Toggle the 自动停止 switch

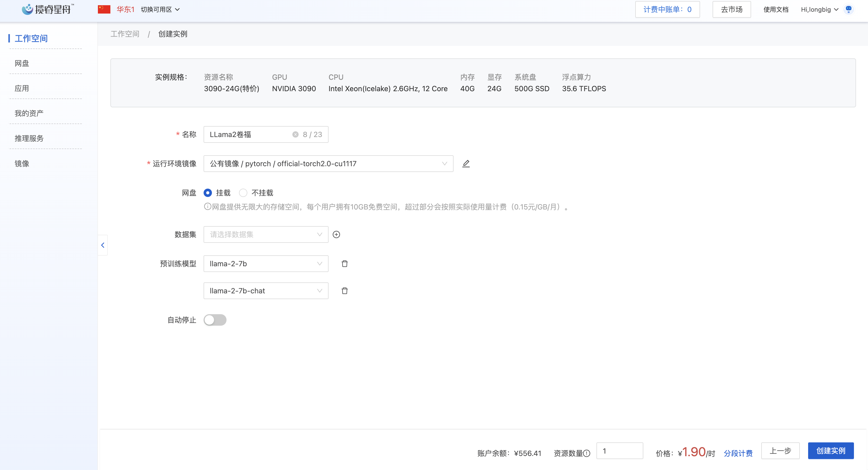[215, 320]
